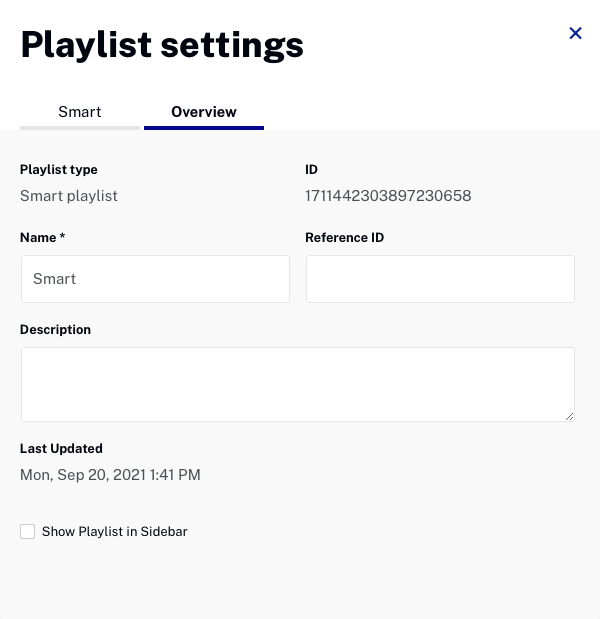Click the Name field label

click(x=38, y=238)
